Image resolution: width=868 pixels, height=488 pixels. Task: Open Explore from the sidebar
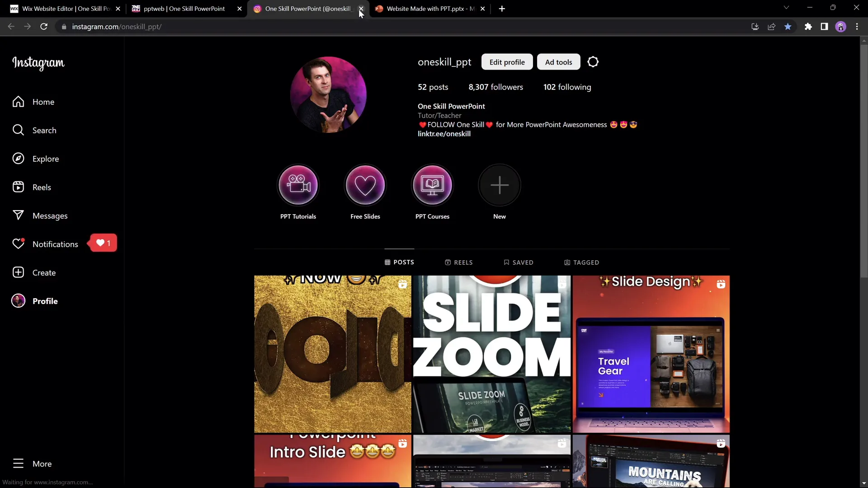click(x=36, y=159)
